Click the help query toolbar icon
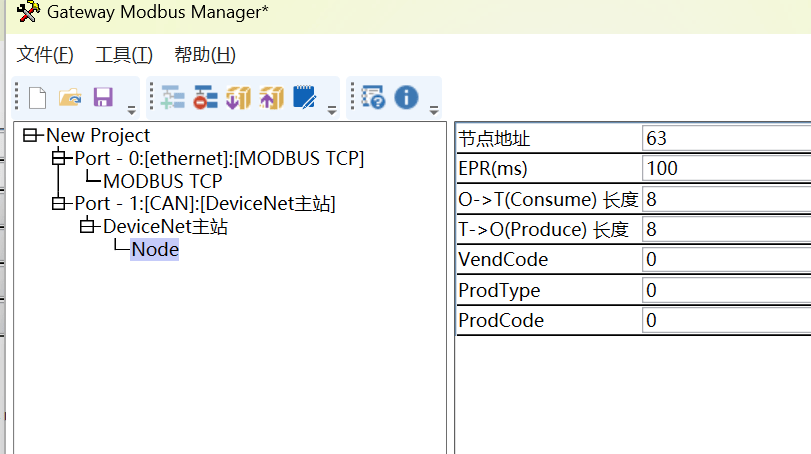Image resolution: width=811 pixels, height=454 pixels. 373,97
